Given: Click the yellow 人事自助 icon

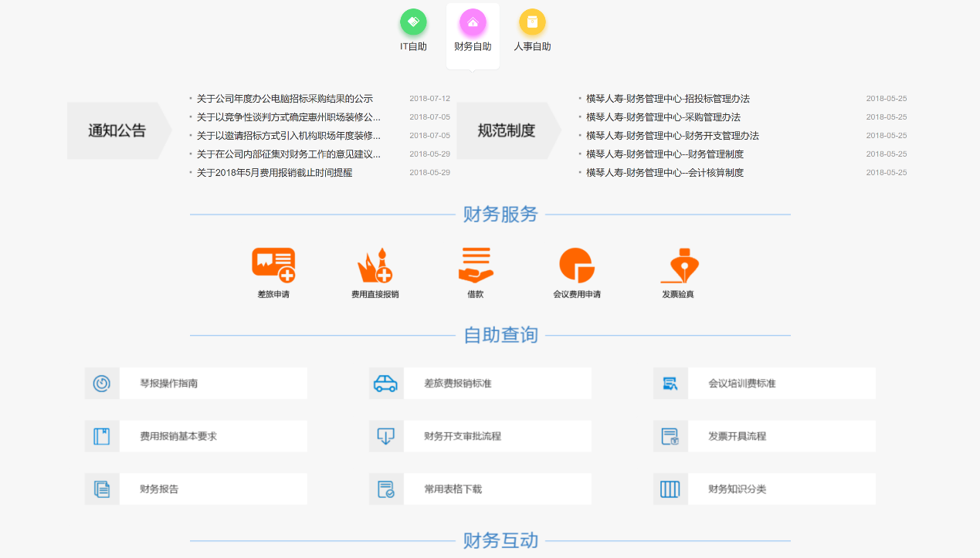Looking at the screenshot, I should click(532, 22).
